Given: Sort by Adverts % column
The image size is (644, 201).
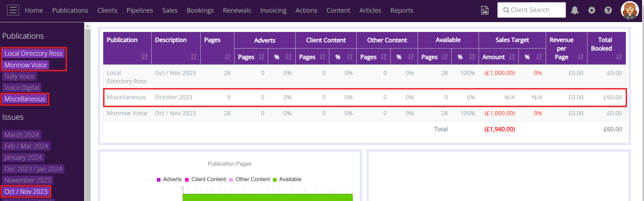Looking at the screenshot, I should coord(289,57).
